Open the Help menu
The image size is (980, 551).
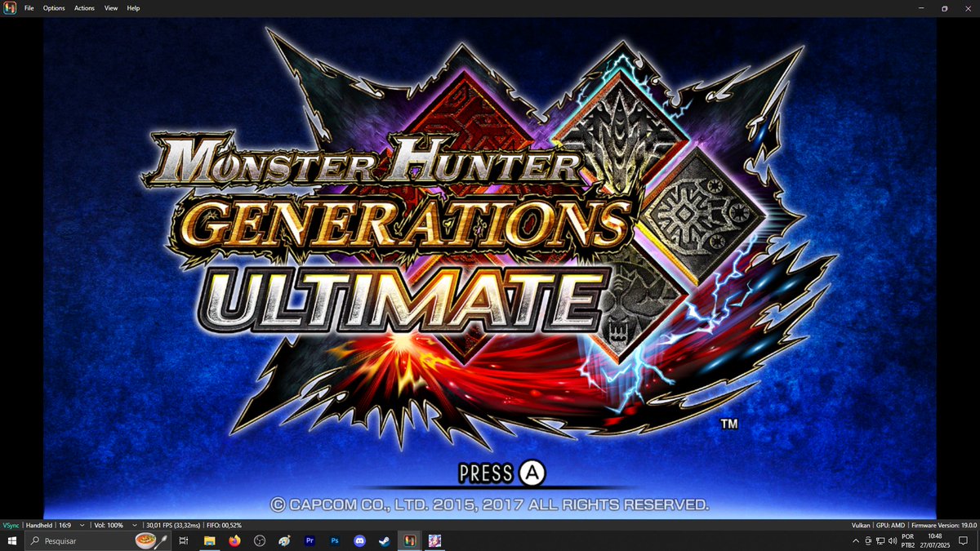(133, 8)
